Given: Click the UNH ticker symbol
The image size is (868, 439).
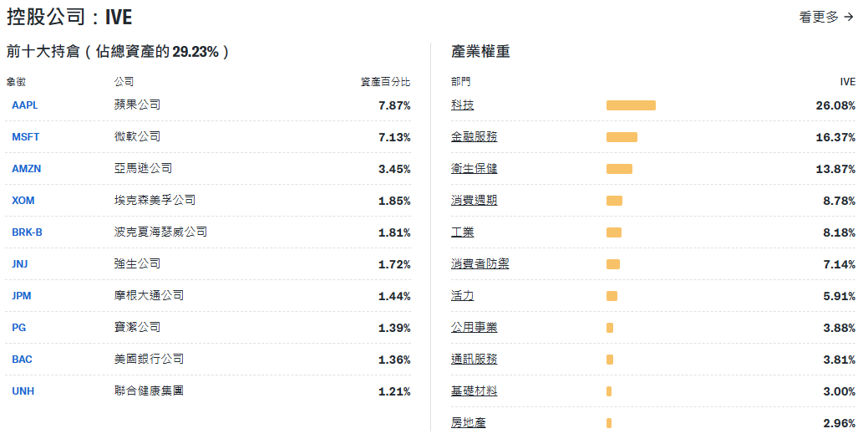Looking at the screenshot, I should click(23, 391).
